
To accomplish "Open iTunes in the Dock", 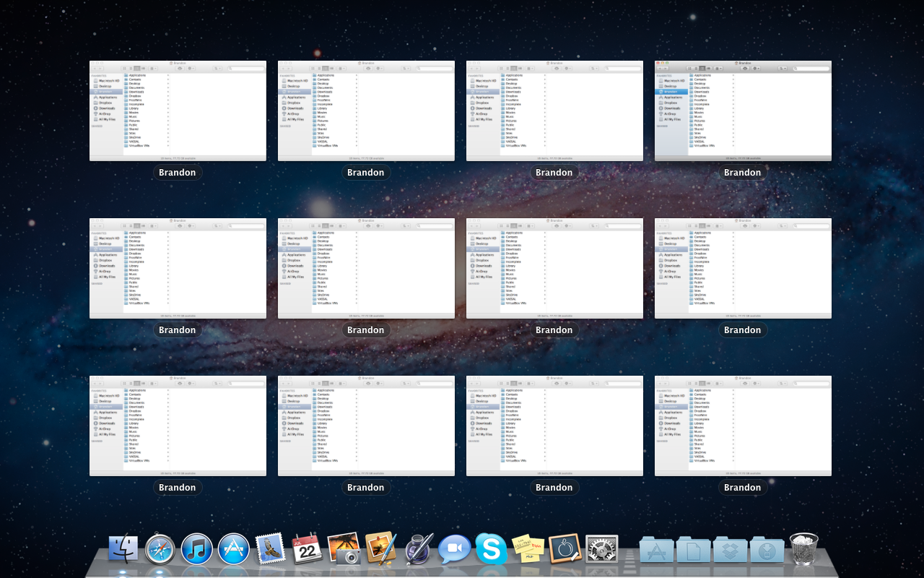I will (196, 550).
